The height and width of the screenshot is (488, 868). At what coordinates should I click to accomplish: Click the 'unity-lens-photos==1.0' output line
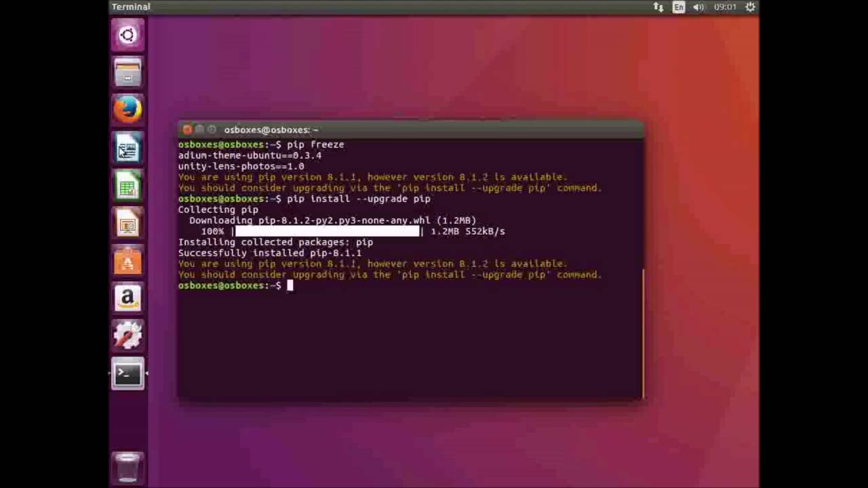[x=241, y=166]
